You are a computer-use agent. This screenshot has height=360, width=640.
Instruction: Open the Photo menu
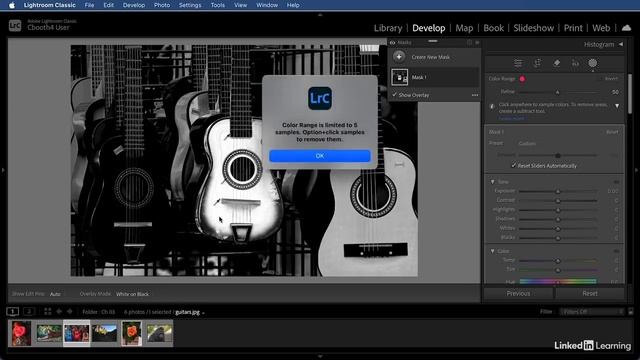point(162,5)
